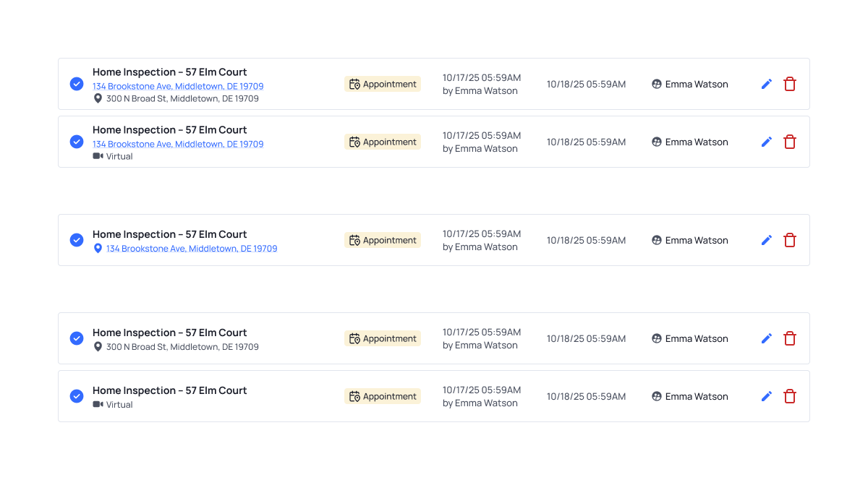Click 'by Emma Watson' text in blue pin row

(x=480, y=247)
